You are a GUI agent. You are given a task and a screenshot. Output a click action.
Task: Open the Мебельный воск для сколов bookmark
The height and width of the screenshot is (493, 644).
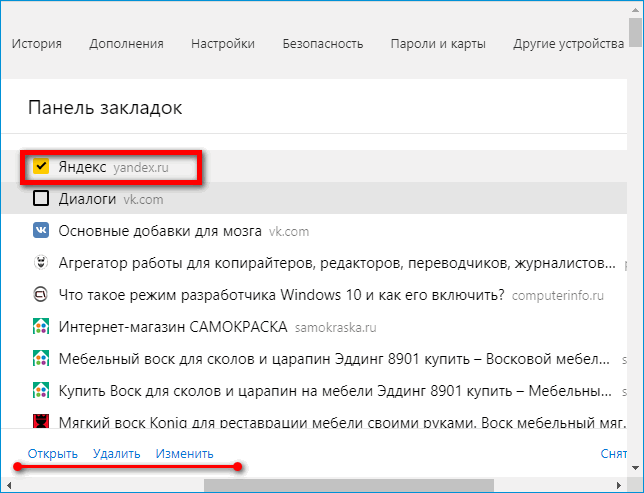pyautogui.click(x=334, y=359)
